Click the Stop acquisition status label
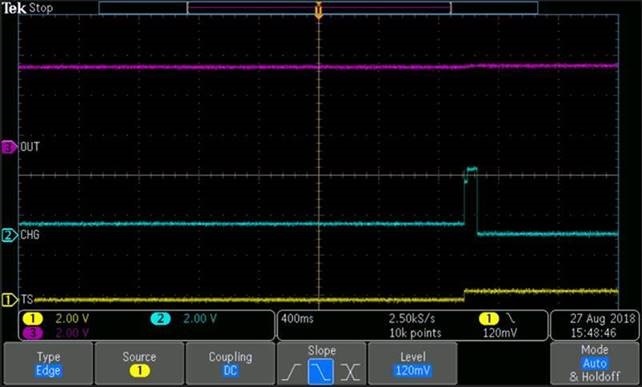642x387 pixels. click(x=41, y=8)
